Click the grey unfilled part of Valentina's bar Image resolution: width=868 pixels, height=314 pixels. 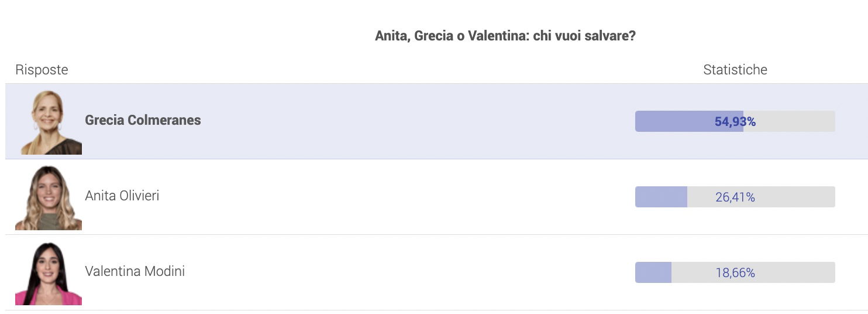point(753,272)
